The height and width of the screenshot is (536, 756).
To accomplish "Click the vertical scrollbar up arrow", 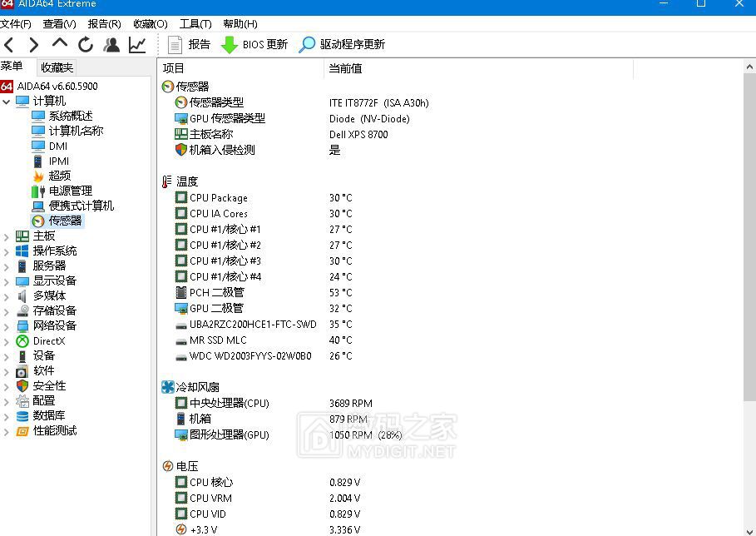I will pos(749,67).
